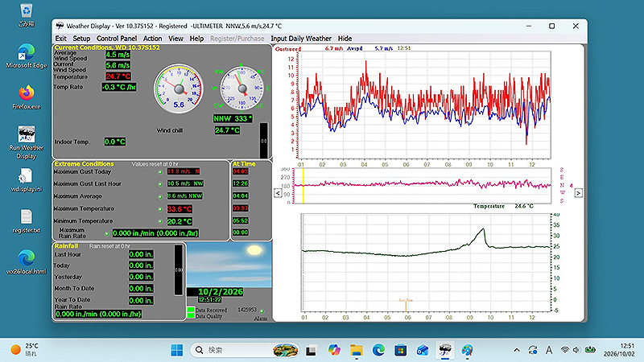Screen dimensions: 644x362
Task: Open the Action menu
Action: pos(152,38)
